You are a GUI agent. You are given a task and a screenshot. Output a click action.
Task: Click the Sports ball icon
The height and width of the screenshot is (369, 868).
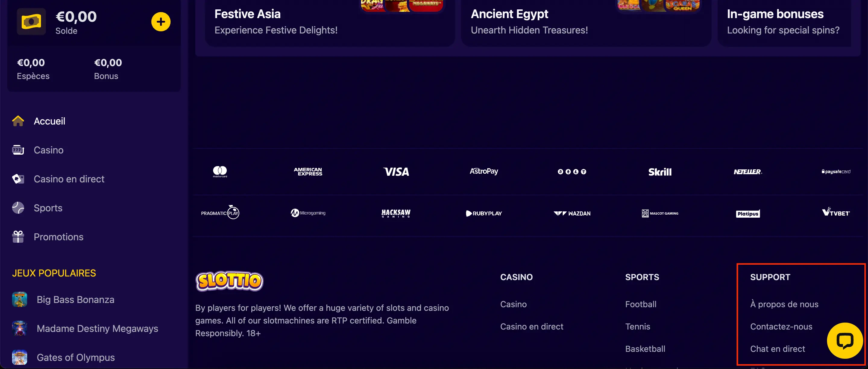click(18, 208)
